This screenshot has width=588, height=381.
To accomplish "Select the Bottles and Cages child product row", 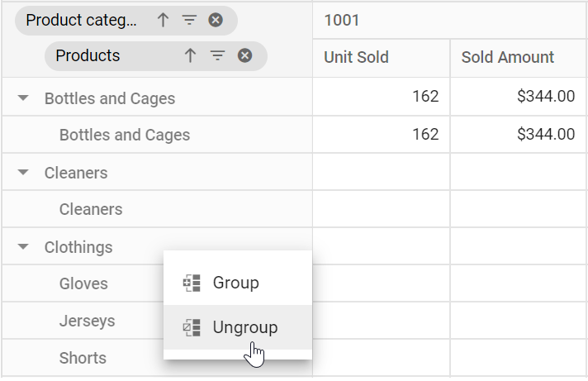I will point(157,135).
